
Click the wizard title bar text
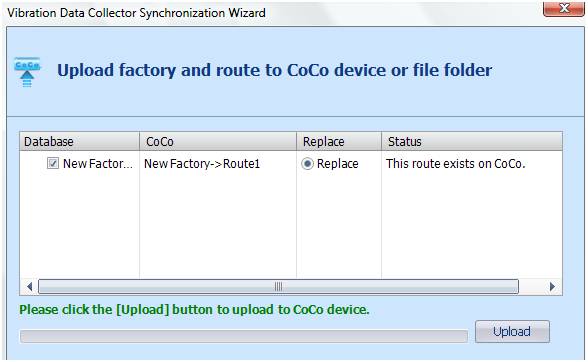tap(136, 13)
